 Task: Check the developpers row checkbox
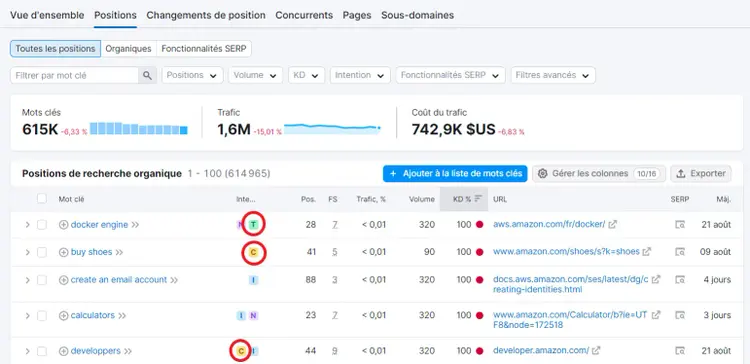[42, 351]
